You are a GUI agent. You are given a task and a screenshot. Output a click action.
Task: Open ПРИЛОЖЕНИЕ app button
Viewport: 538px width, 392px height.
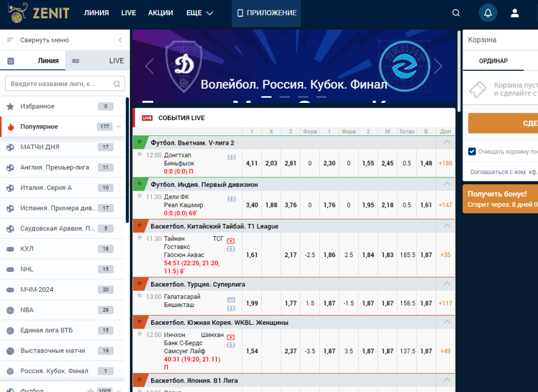[266, 13]
